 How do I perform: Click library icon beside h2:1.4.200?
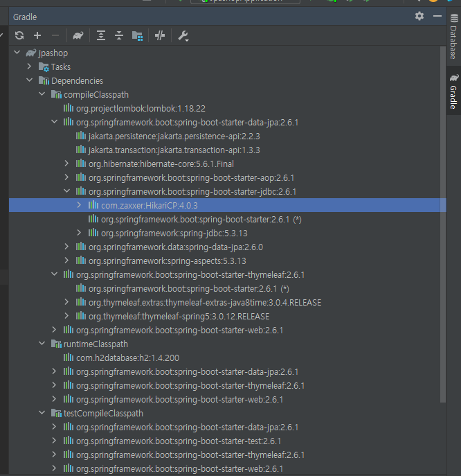pyautogui.click(x=69, y=358)
